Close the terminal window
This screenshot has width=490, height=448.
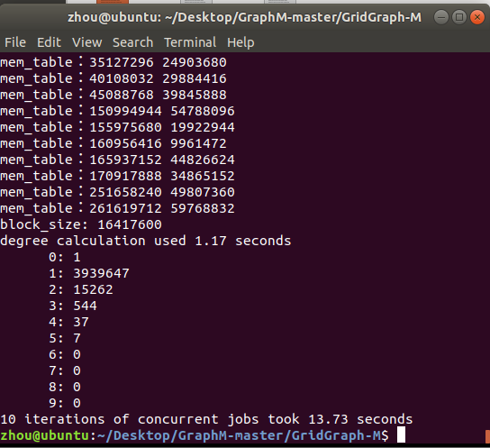(x=477, y=17)
